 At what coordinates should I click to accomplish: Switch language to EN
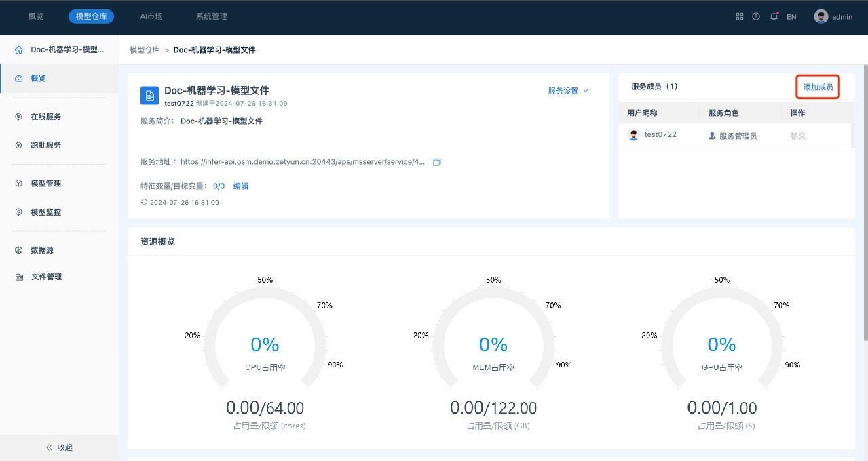[791, 17]
